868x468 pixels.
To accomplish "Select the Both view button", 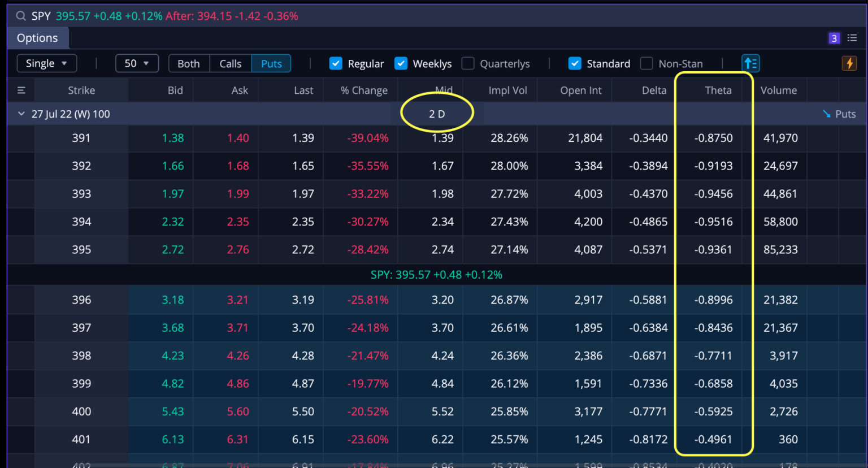I will click(x=189, y=63).
